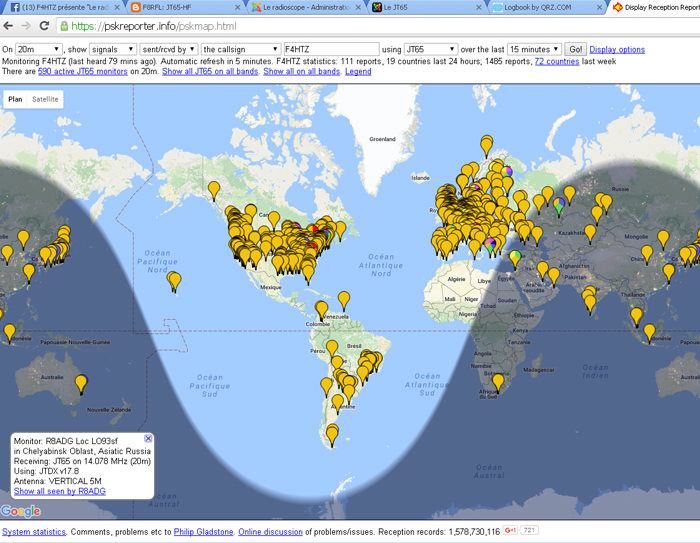Click the 'Antenna: VERTICAL 5M' text in popup
700x543 pixels.
[58, 481]
